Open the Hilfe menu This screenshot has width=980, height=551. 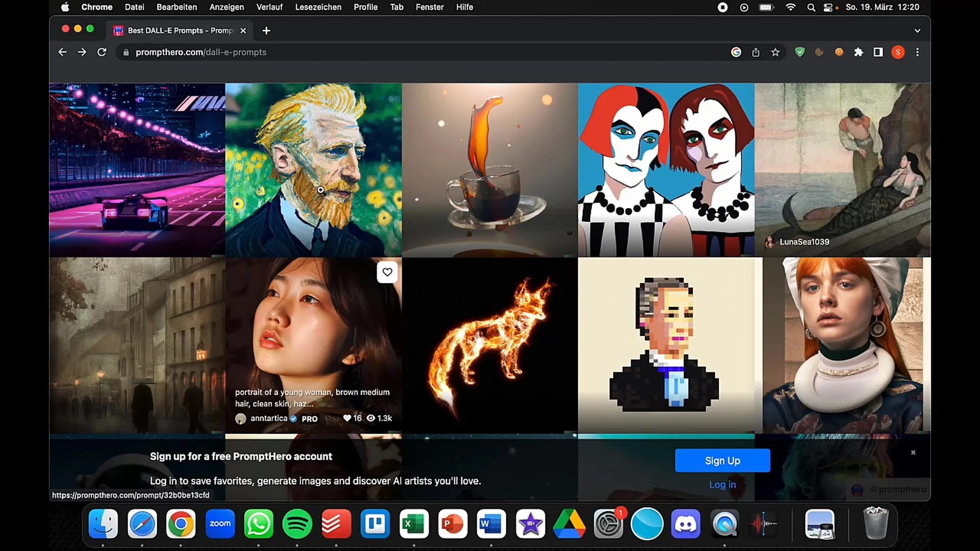[x=464, y=7]
